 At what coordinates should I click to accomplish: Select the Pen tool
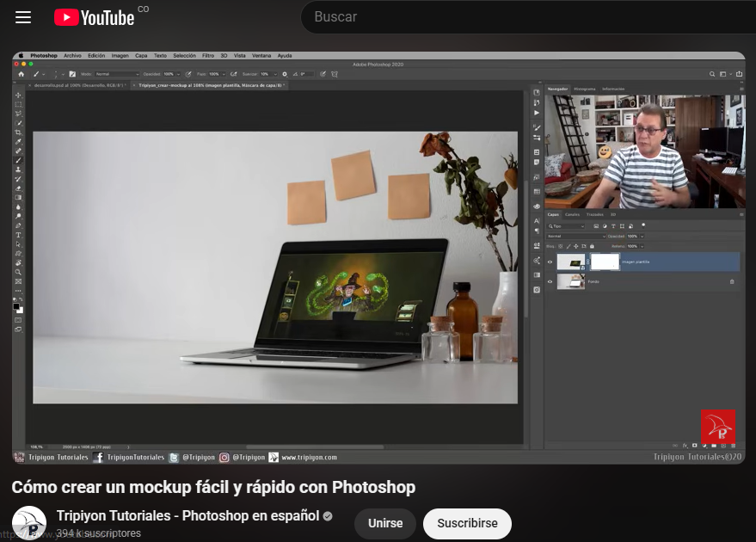(18, 225)
